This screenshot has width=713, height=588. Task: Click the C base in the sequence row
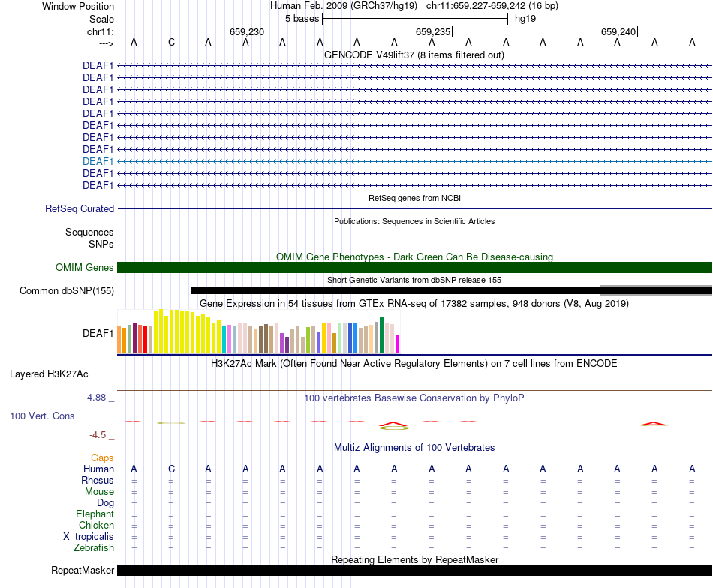click(171, 42)
